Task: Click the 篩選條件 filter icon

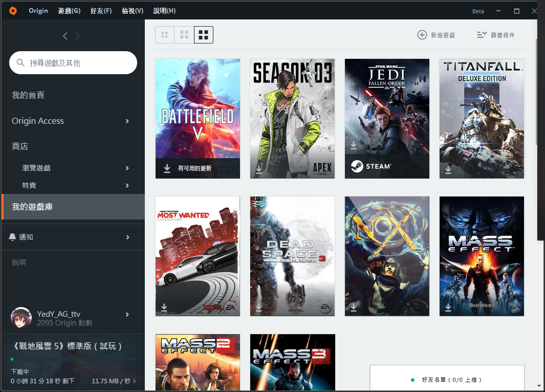Action: (x=482, y=35)
